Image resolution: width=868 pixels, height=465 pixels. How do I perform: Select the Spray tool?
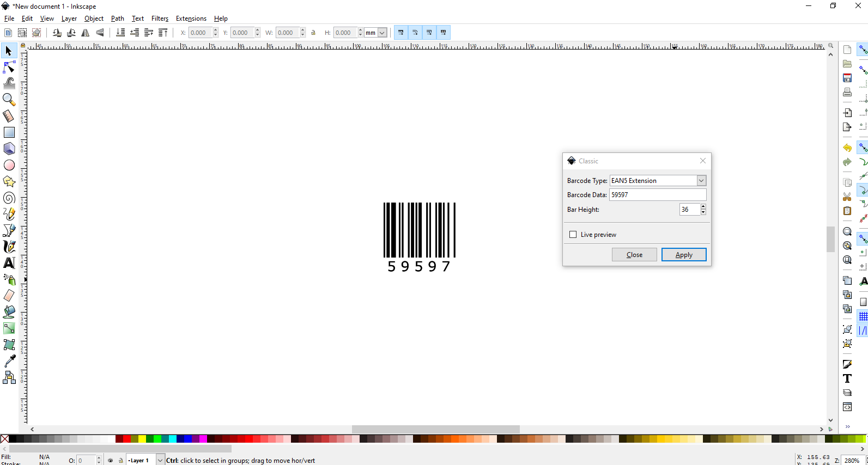pos(9,279)
